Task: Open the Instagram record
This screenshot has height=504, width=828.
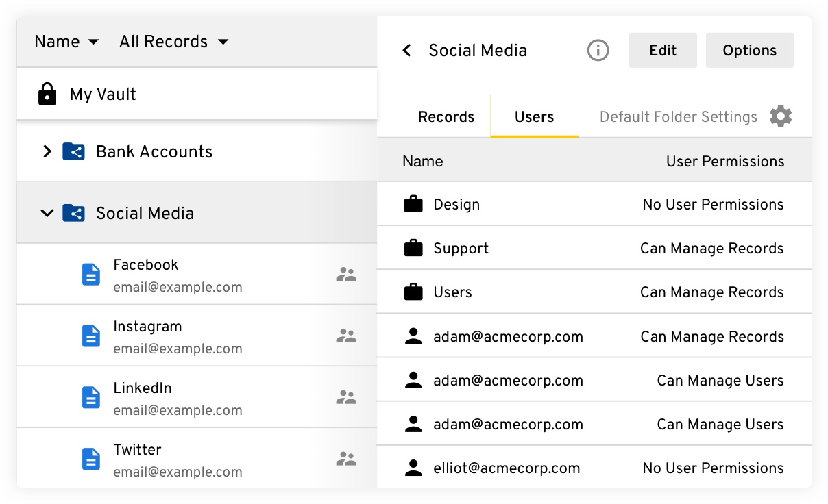Action: click(x=197, y=336)
